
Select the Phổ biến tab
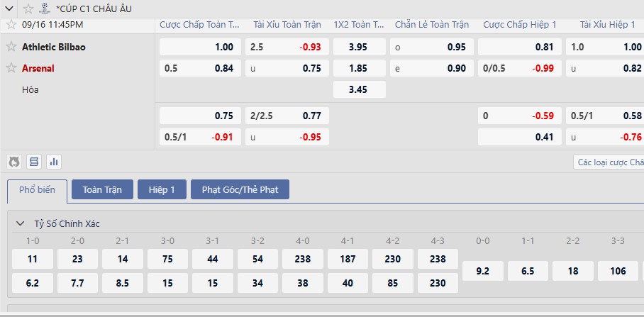click(x=37, y=190)
